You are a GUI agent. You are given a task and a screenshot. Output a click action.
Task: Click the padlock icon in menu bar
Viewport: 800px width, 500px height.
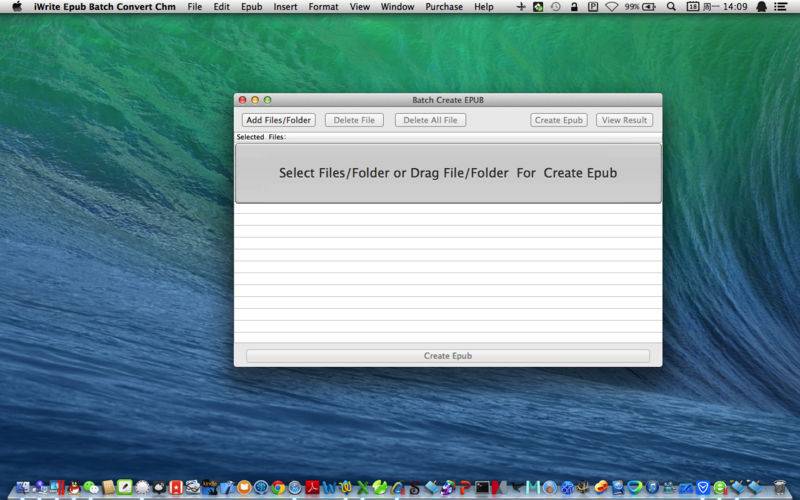574,7
